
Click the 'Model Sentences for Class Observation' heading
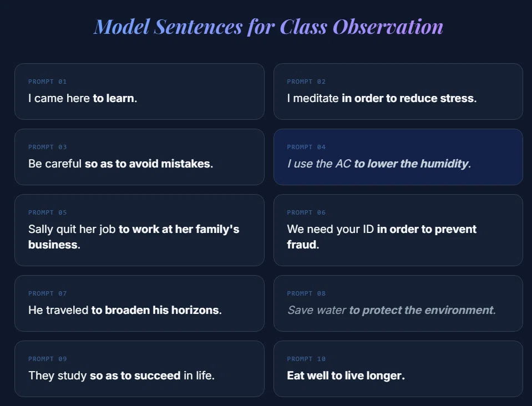(x=268, y=27)
